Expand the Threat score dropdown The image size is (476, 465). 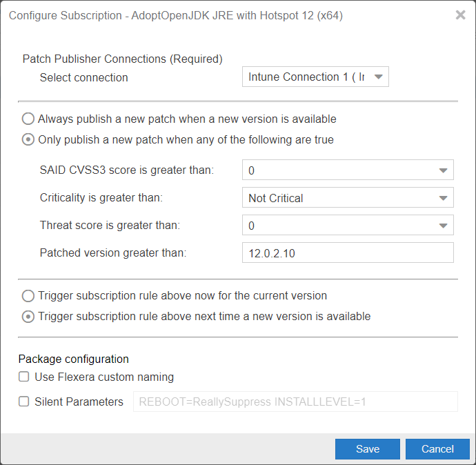click(x=348, y=225)
